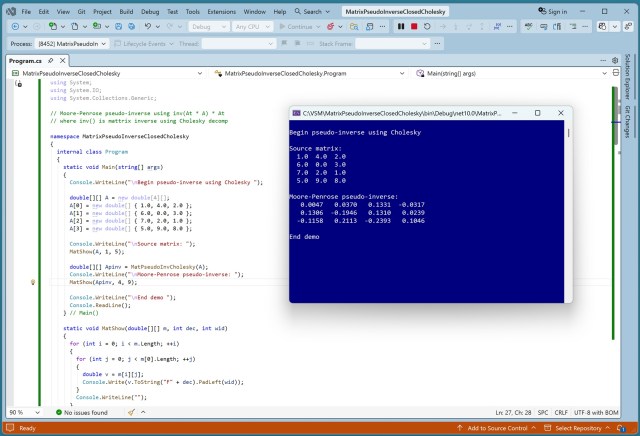The width and height of the screenshot is (640, 436).
Task: Click the Restart debugging icon
Action: [x=426, y=27]
